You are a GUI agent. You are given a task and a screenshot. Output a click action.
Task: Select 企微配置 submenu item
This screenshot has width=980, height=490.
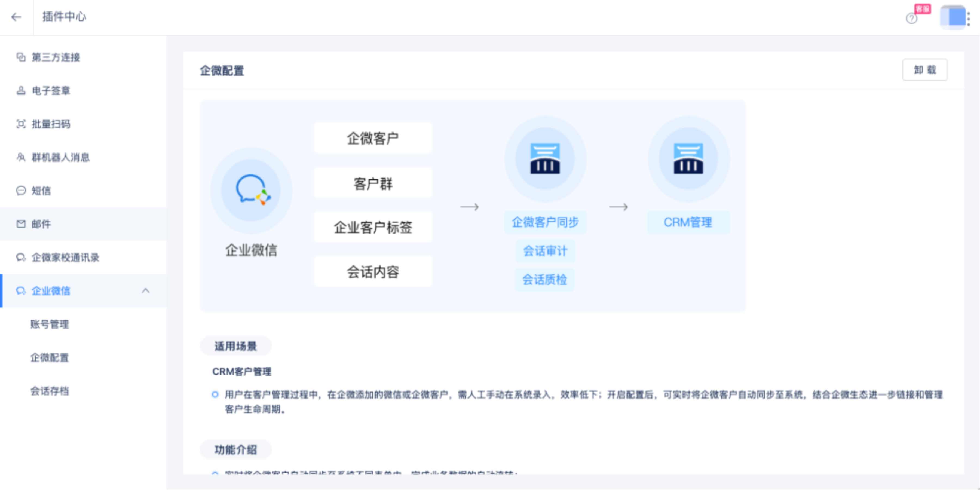[x=50, y=358]
